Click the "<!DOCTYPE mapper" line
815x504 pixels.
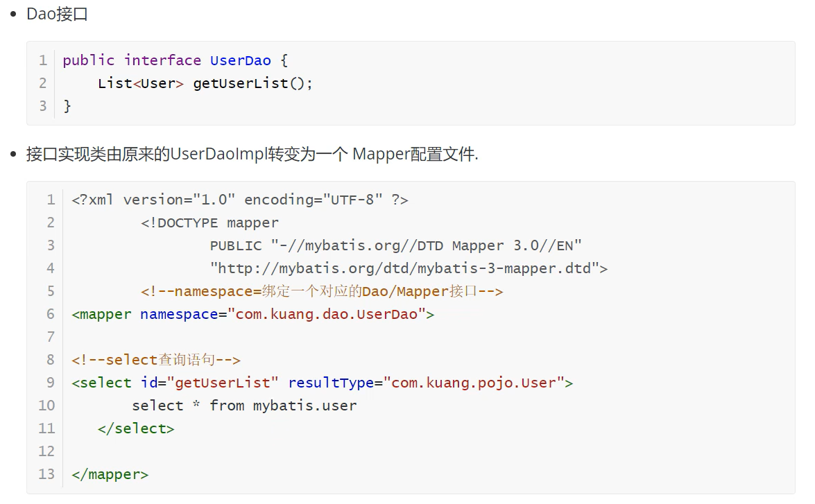(209, 223)
